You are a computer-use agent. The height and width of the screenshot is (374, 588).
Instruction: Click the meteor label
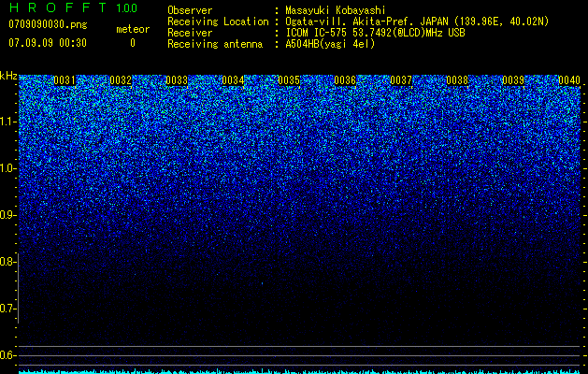pyautogui.click(x=133, y=29)
